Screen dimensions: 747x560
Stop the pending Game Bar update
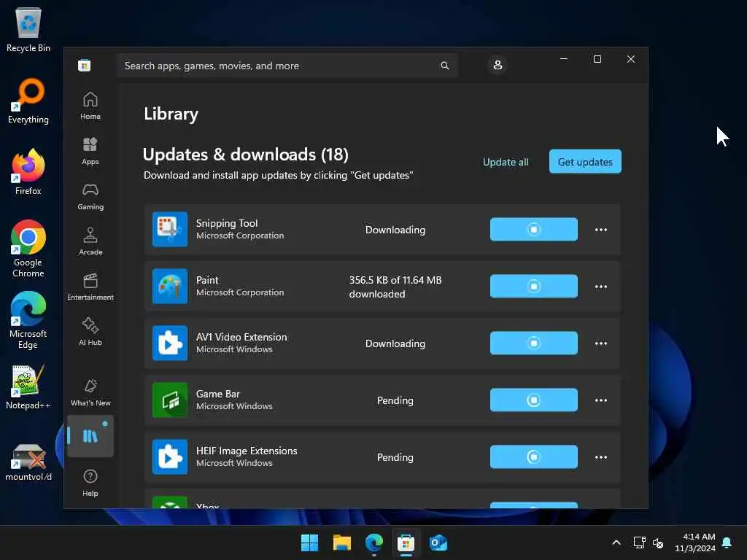click(533, 400)
